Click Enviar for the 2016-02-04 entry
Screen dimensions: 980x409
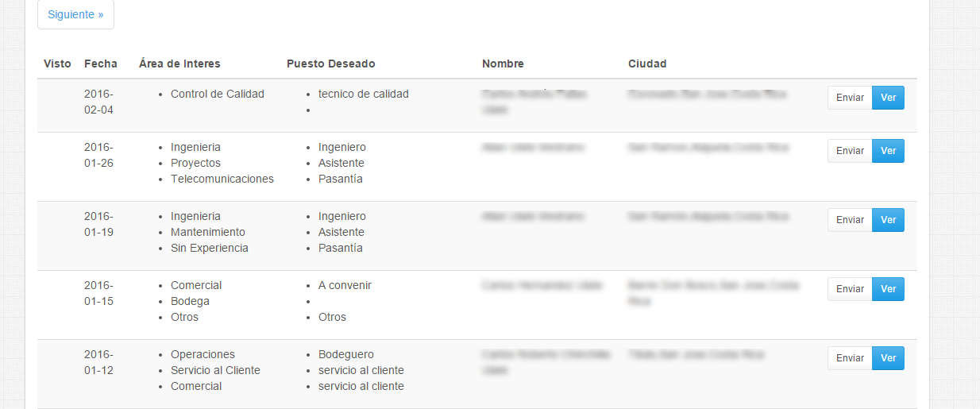[850, 98]
